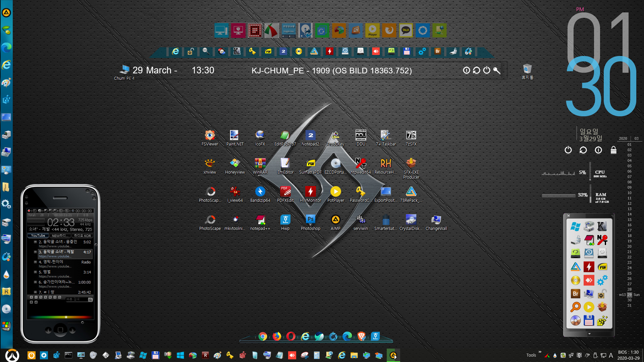The image size is (644, 362).
Task: Launch ChangeWall desktop icon
Action: coord(436,223)
